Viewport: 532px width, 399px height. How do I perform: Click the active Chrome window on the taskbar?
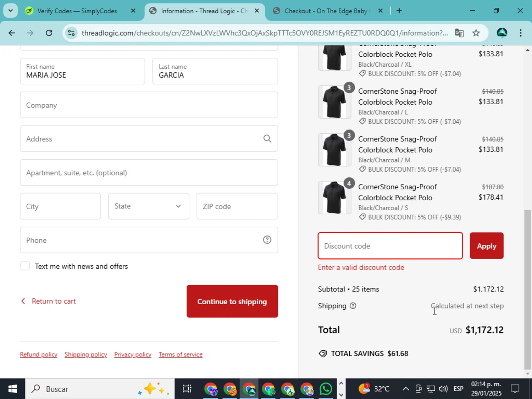click(x=249, y=389)
